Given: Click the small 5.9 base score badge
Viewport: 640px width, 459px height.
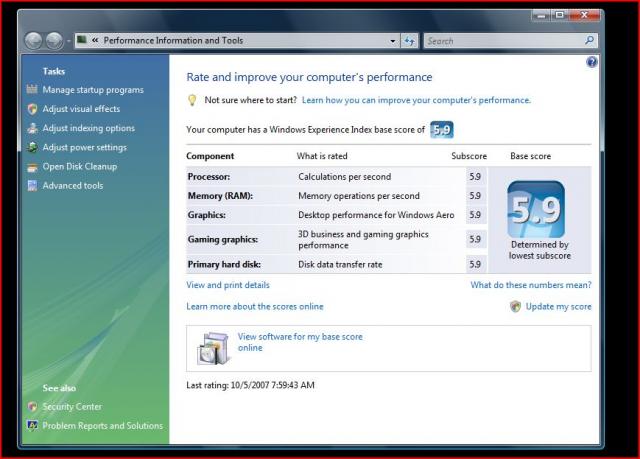Looking at the screenshot, I should tap(442, 130).
